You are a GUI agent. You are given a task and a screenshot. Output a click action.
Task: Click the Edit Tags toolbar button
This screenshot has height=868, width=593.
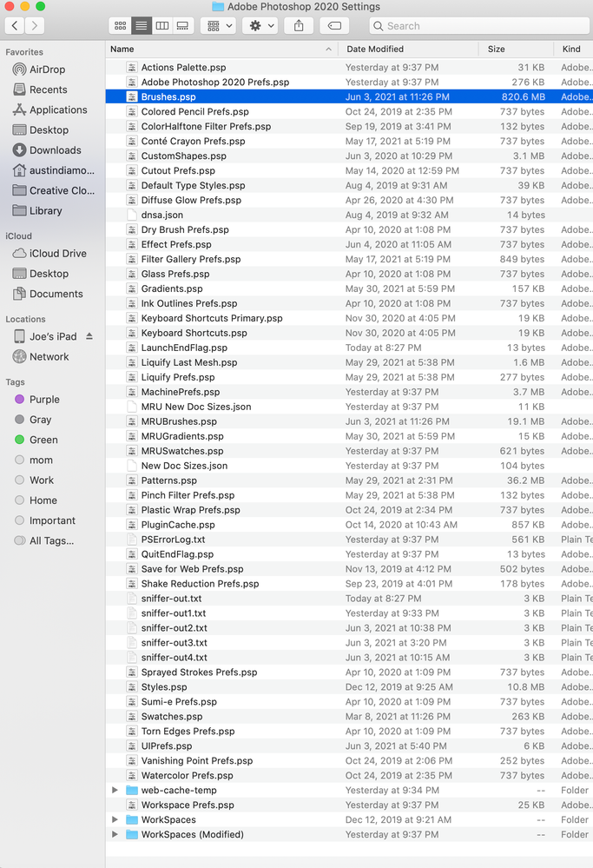click(334, 25)
